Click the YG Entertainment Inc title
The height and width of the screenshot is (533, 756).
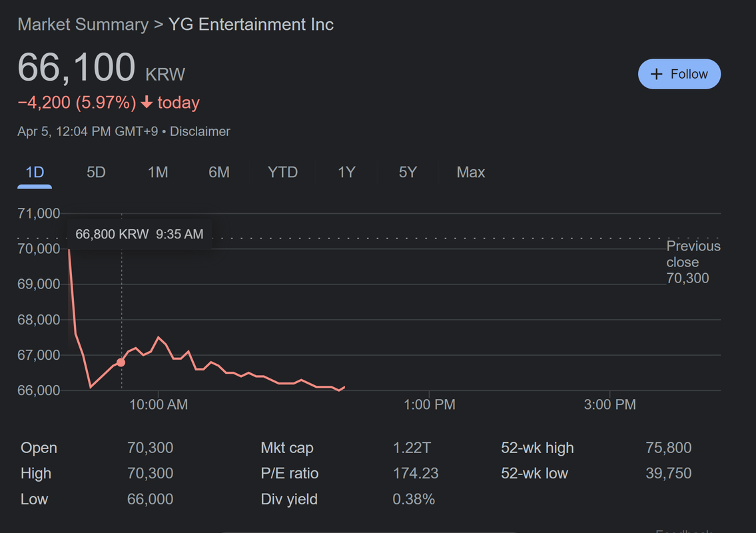[250, 24]
